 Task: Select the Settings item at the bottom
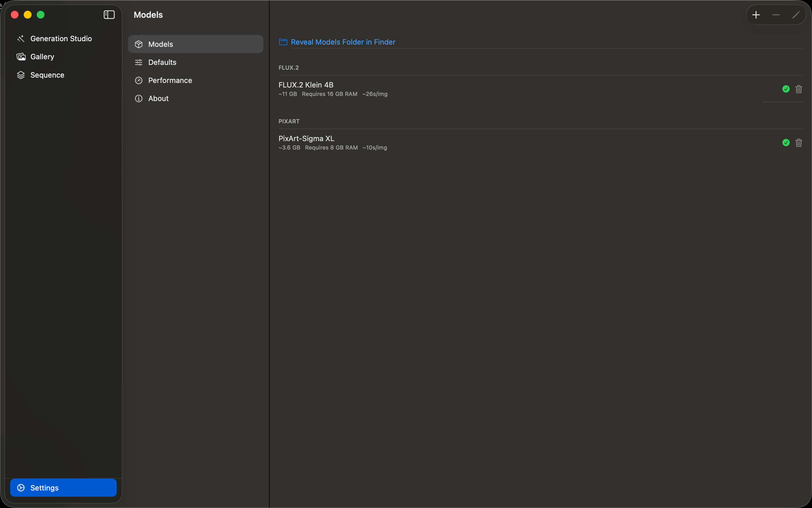(63, 487)
